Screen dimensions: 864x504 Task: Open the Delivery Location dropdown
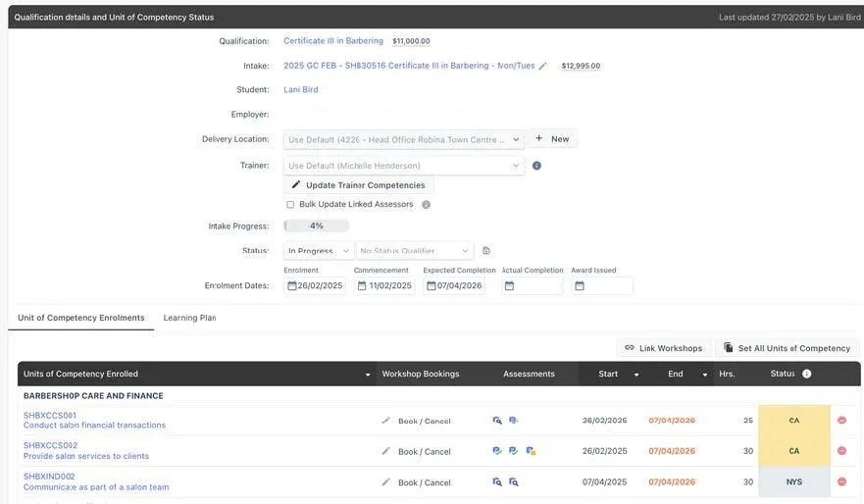tap(403, 139)
